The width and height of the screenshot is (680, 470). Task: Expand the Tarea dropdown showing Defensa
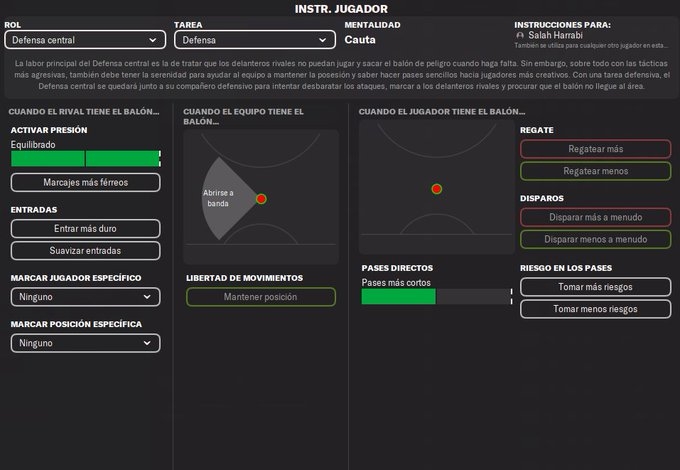click(x=254, y=40)
